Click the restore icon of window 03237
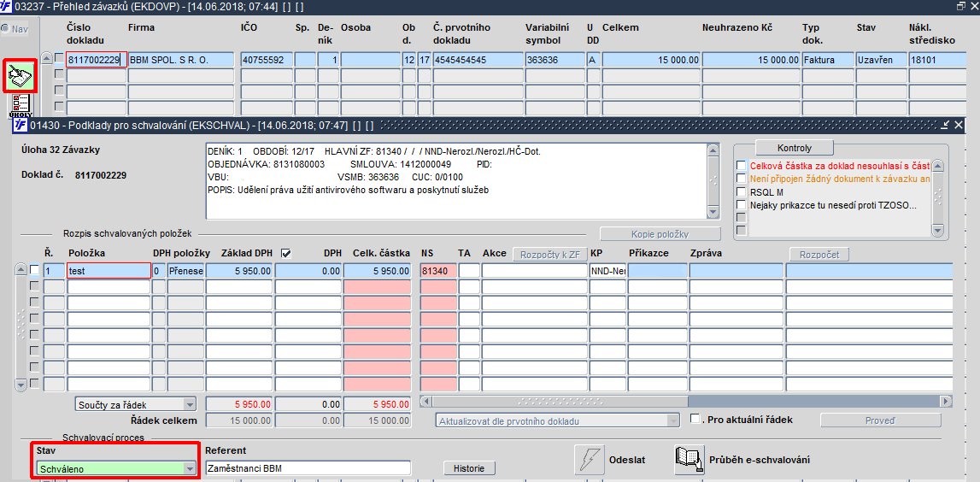980x482 pixels. point(961,6)
